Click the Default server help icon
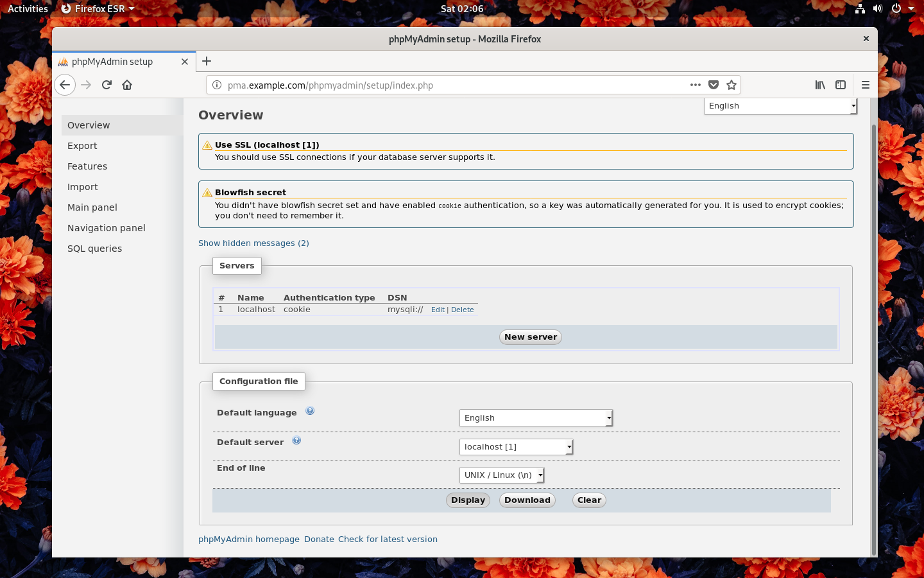 tap(296, 441)
